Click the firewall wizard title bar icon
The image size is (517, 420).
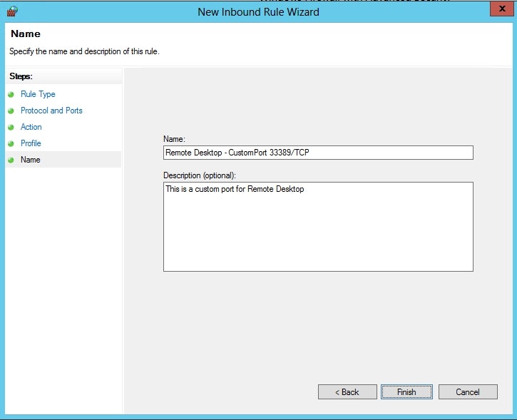coord(12,11)
